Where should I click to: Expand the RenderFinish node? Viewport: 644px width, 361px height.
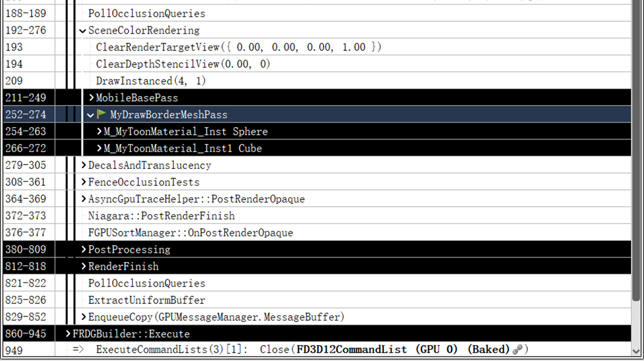pyautogui.click(x=83, y=266)
